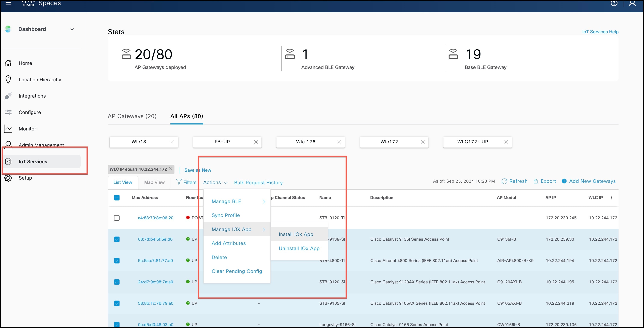This screenshot has height=328, width=644.
Task: Choose Add Attributes from Actions menu
Action: 229,243
